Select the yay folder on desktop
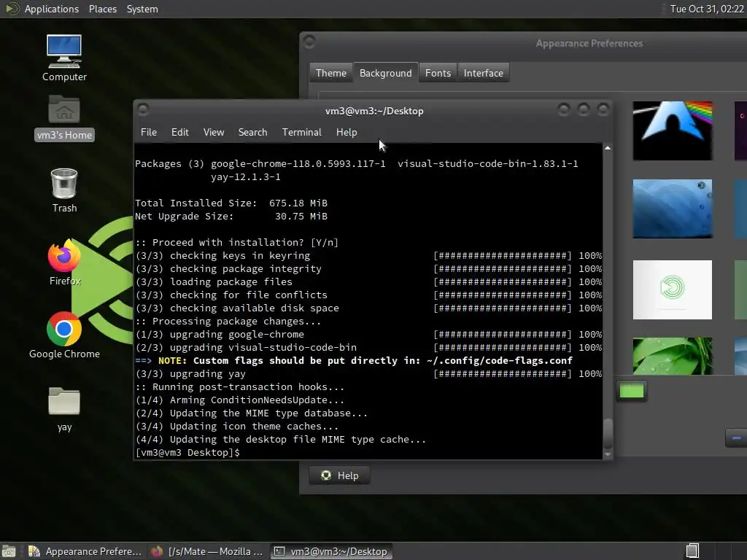This screenshot has width=747, height=560. click(x=64, y=409)
